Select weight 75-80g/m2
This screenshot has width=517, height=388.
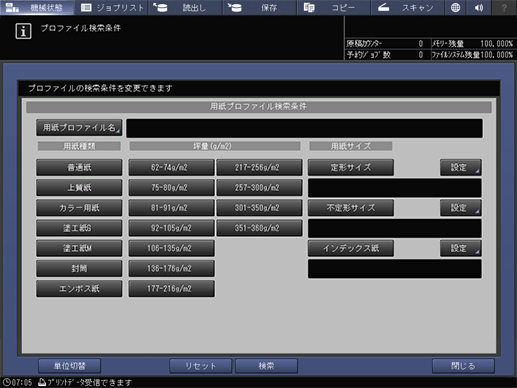[x=171, y=188]
